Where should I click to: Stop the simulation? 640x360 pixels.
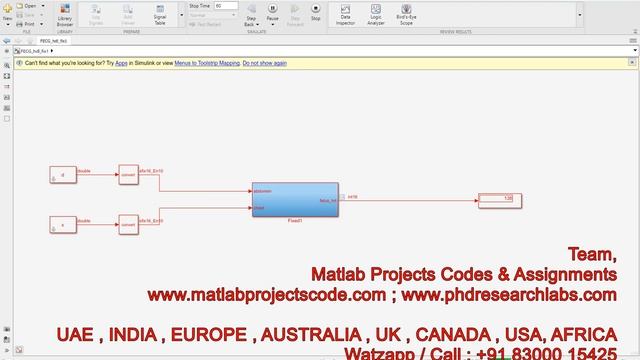click(316, 12)
